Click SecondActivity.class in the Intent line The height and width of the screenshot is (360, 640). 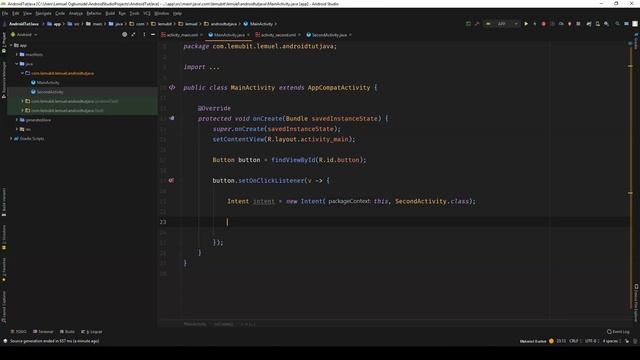(432, 201)
